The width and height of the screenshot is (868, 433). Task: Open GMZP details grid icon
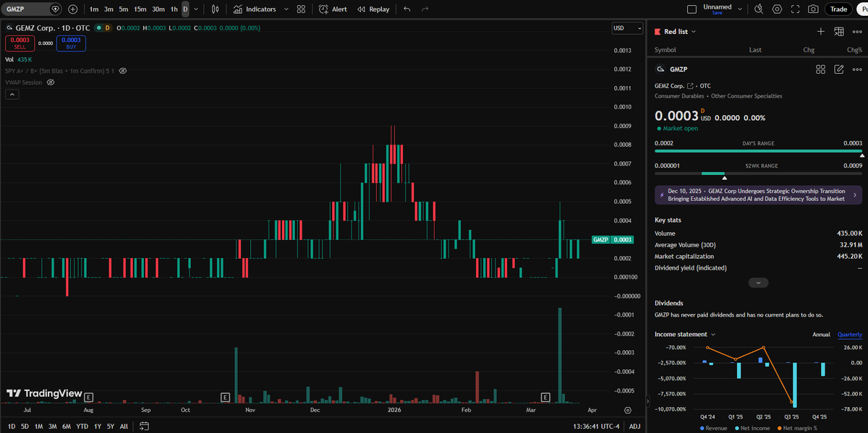pos(821,69)
